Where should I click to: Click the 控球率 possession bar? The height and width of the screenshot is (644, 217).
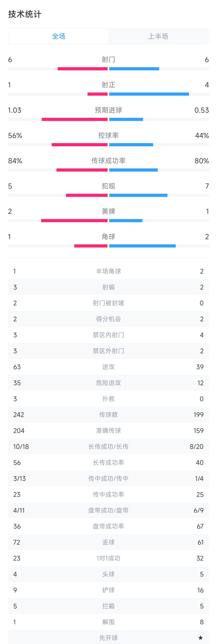pos(108,145)
